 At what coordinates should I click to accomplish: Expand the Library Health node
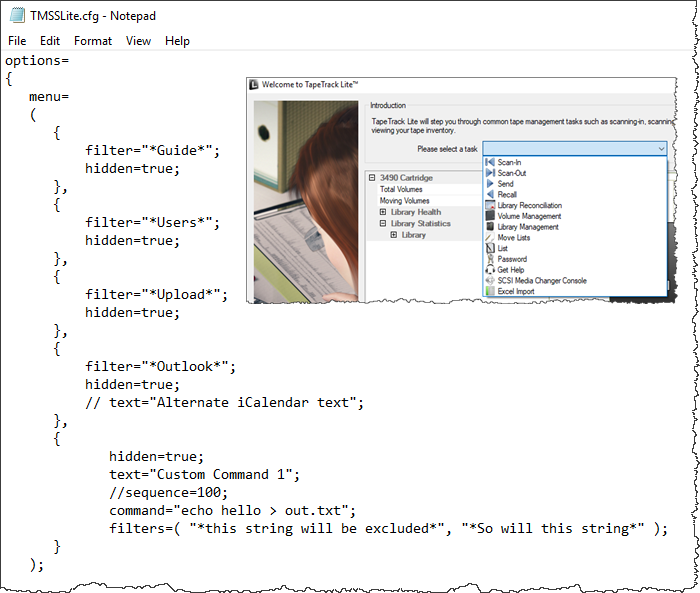383,212
